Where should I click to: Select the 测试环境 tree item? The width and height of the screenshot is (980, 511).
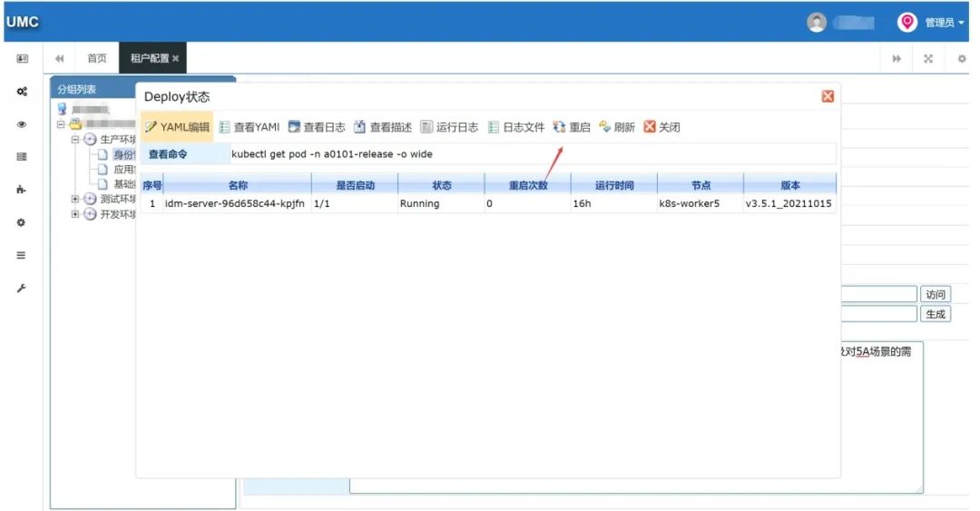tap(117, 199)
